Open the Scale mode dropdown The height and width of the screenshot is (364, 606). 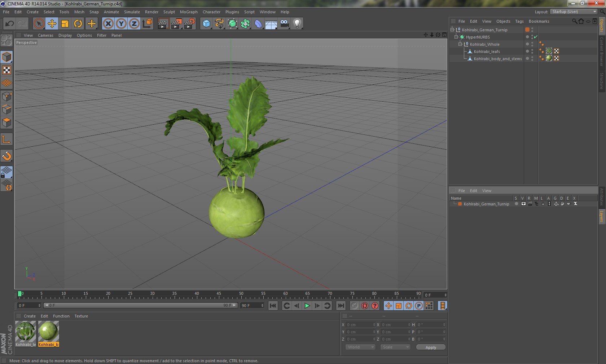(396, 347)
